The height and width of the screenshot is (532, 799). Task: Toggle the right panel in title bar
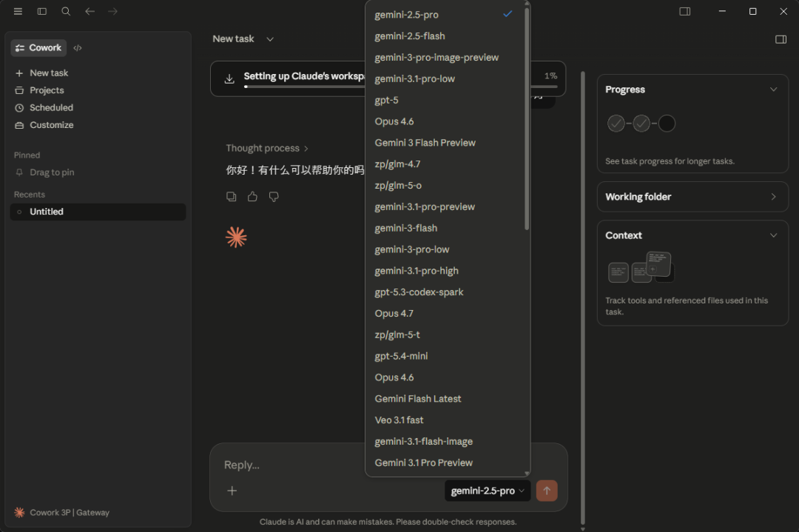pos(684,11)
